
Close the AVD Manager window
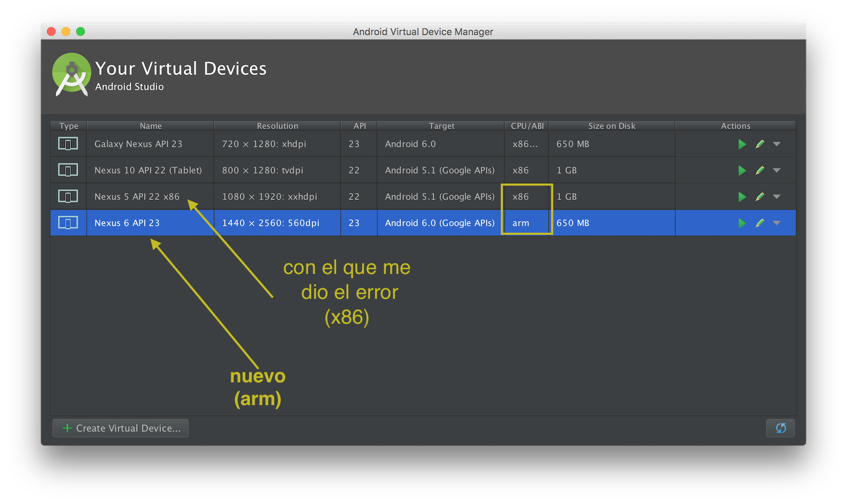pyautogui.click(x=51, y=31)
